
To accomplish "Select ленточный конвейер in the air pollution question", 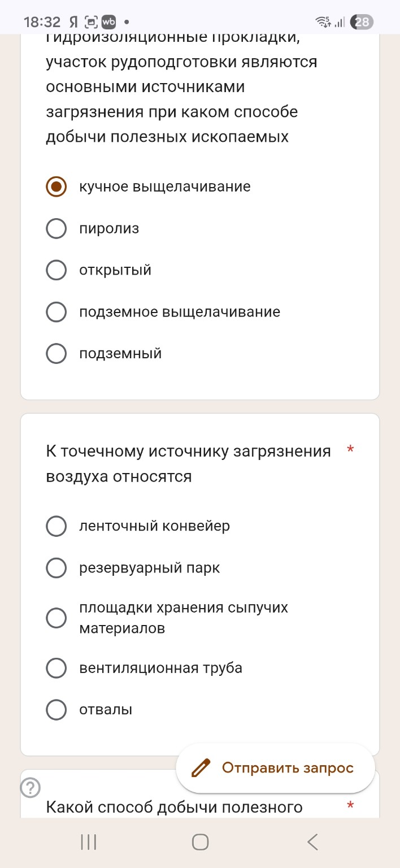I will (x=56, y=526).
